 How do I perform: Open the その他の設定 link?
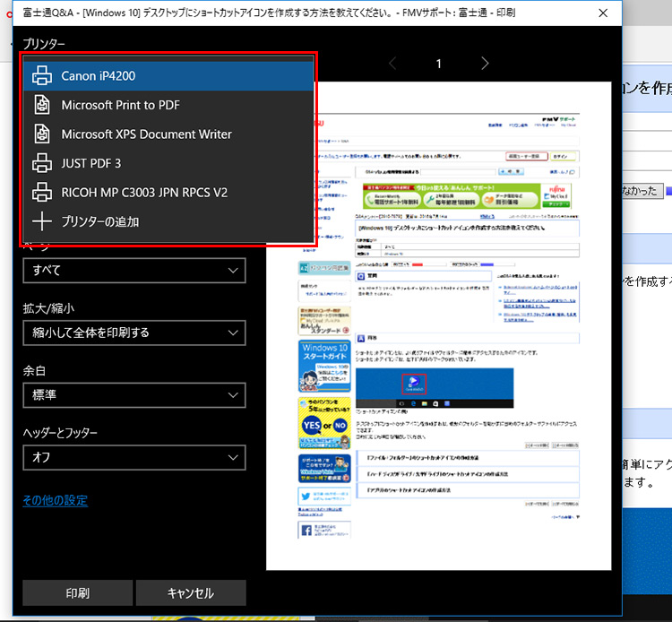(55, 500)
